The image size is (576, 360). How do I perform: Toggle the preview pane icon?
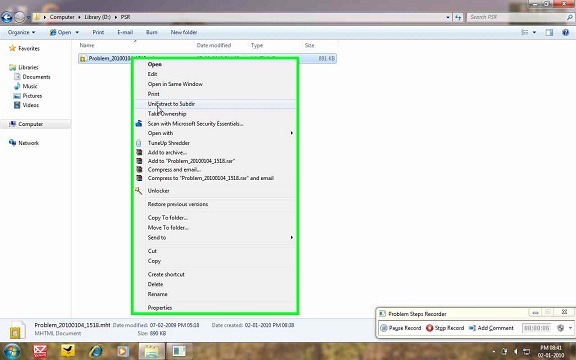[549, 32]
